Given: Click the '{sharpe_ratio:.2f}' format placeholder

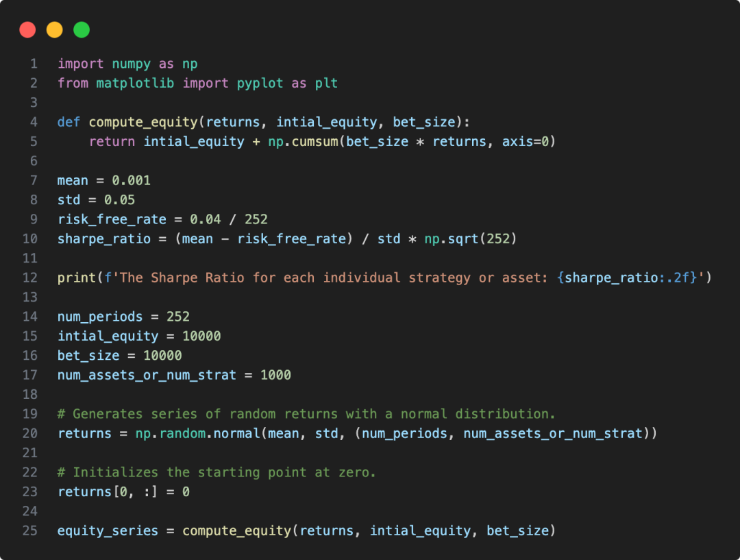Looking at the screenshot, I should (x=627, y=278).
